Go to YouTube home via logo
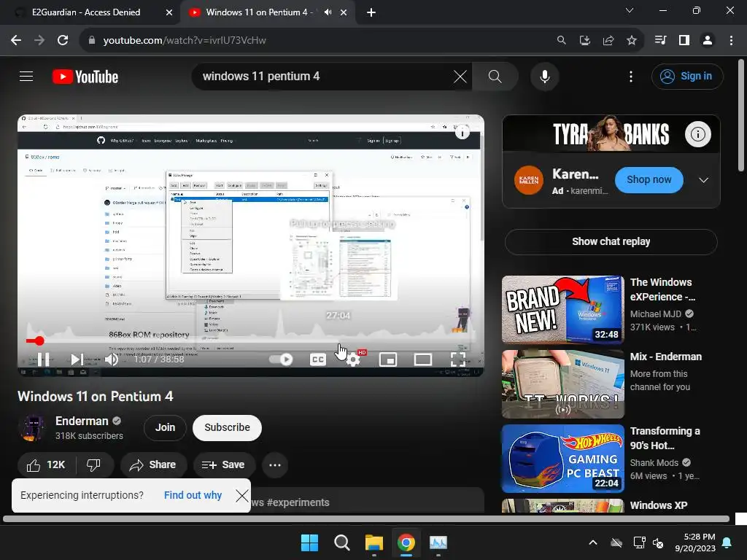Screen dimensions: 747x560 [85, 77]
